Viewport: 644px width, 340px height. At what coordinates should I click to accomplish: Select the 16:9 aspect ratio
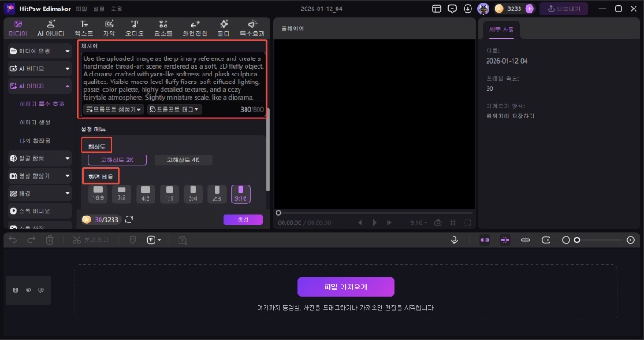click(x=98, y=194)
